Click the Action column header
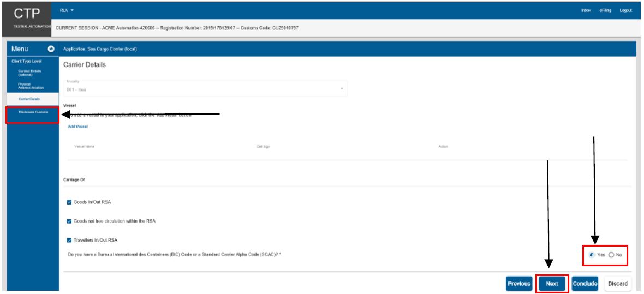The height and width of the screenshot is (294, 644). coord(443,147)
